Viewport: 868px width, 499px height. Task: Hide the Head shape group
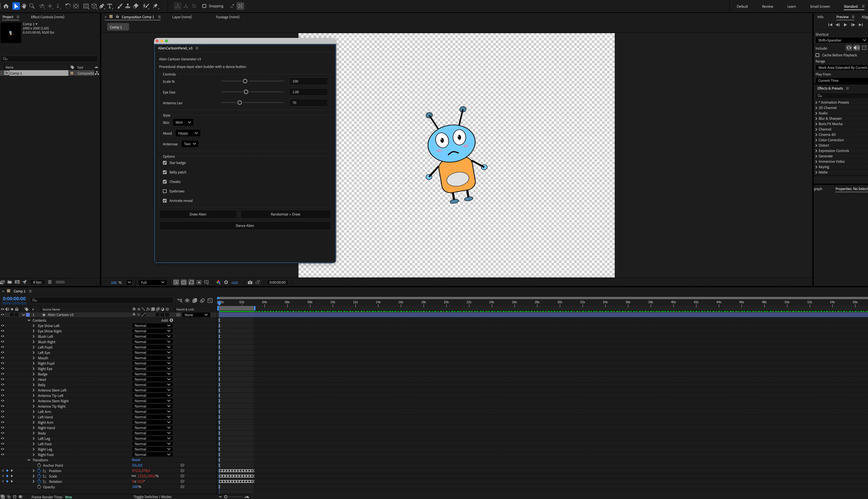point(2,379)
